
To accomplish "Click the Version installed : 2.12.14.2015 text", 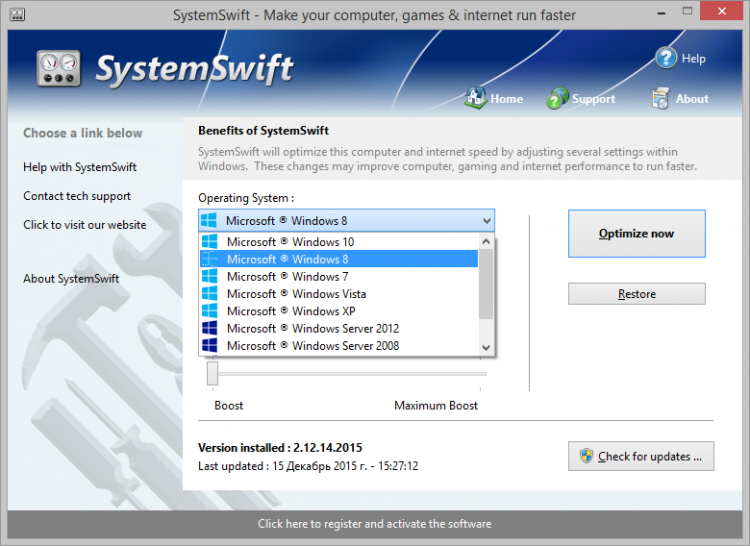I will [280, 448].
